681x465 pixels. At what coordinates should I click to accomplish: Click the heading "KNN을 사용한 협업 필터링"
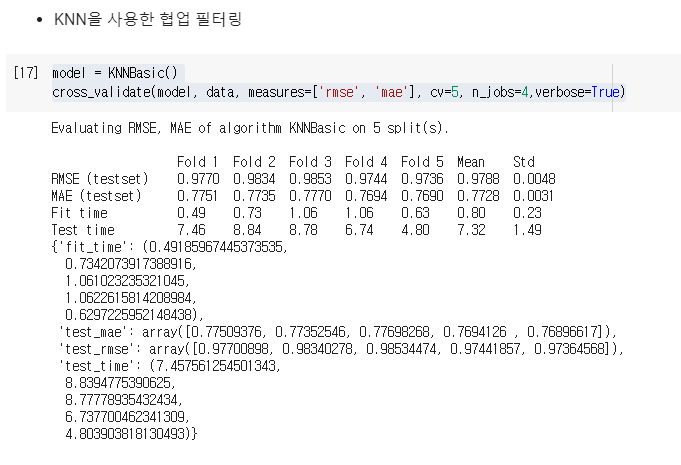point(148,20)
